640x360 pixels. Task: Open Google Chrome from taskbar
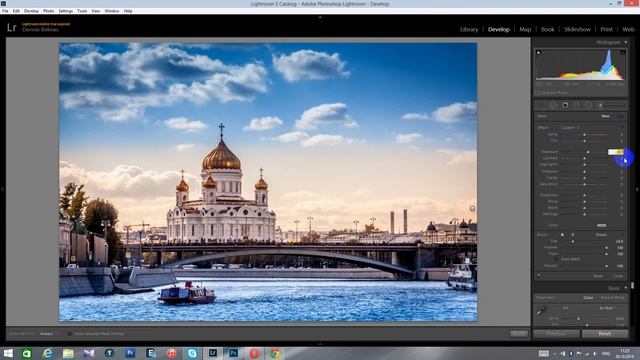[275, 353]
